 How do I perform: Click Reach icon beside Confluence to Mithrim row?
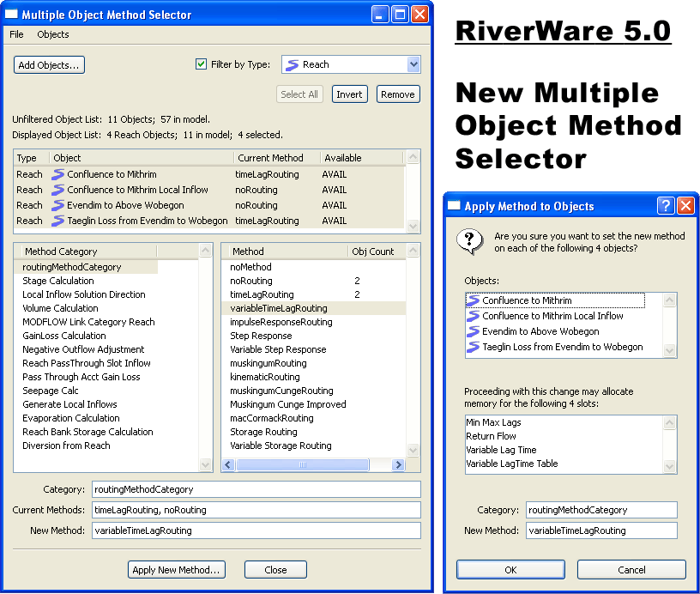click(58, 174)
